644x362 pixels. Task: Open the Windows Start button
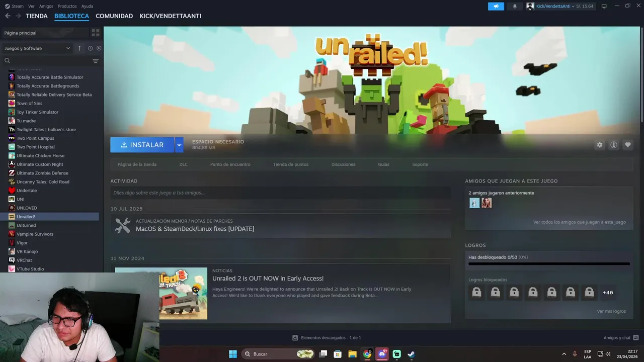click(233, 354)
